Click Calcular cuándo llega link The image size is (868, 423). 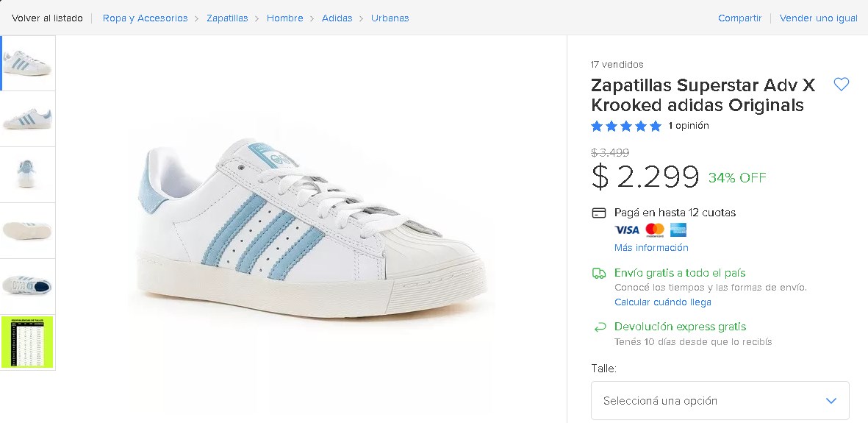pos(662,302)
